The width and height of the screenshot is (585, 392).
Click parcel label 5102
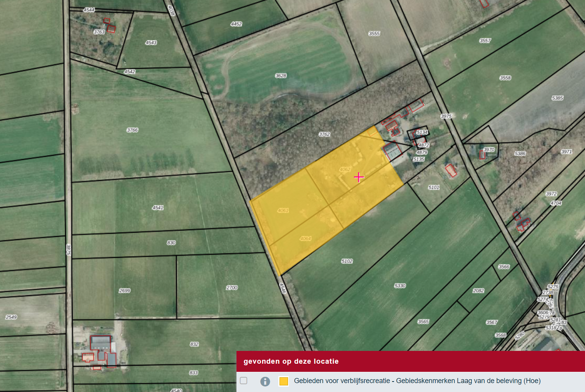tap(347, 261)
